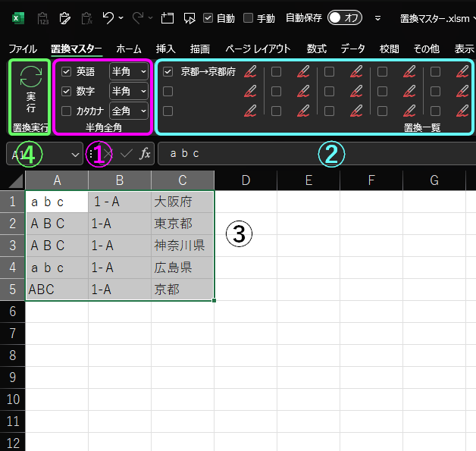Open the その他 tab
The height and width of the screenshot is (451, 476).
[x=426, y=49]
